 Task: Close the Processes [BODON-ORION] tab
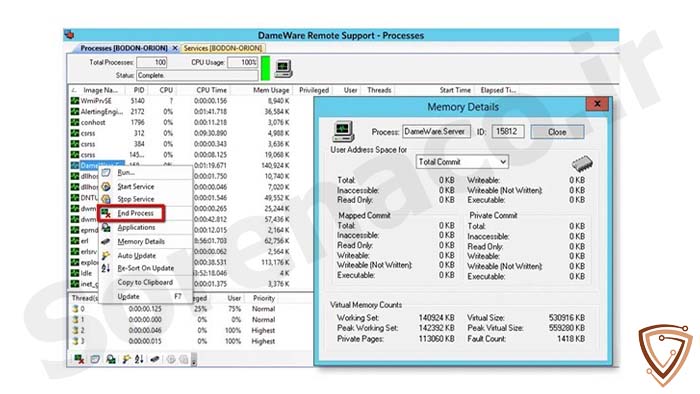[175, 48]
